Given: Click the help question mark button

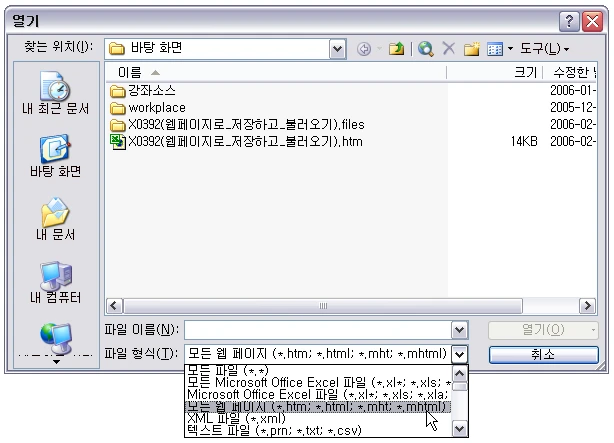Looking at the screenshot, I should point(569,21).
